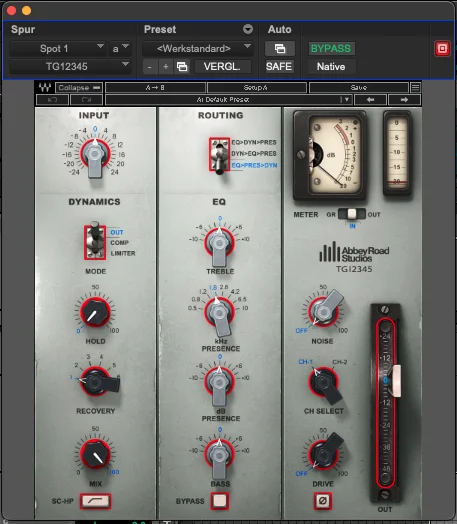
Task: Toggle the DYNAMICS MODE switch
Action: pos(95,241)
